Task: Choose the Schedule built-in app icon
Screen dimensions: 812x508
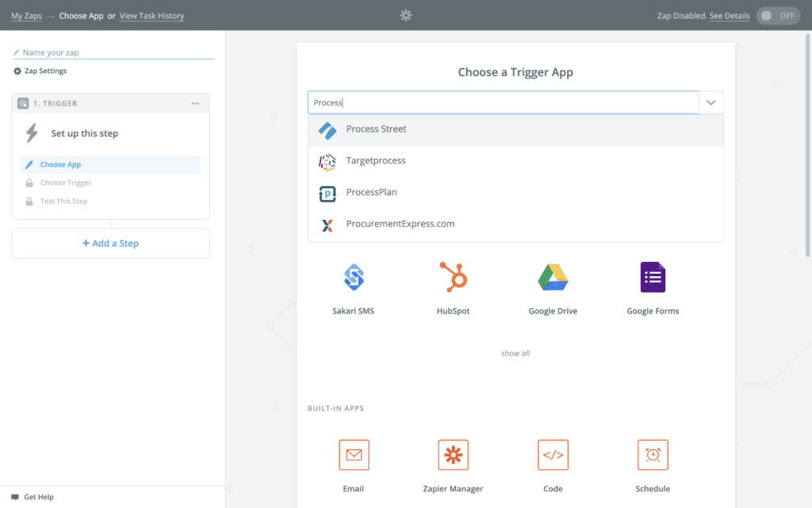Action: (x=653, y=455)
